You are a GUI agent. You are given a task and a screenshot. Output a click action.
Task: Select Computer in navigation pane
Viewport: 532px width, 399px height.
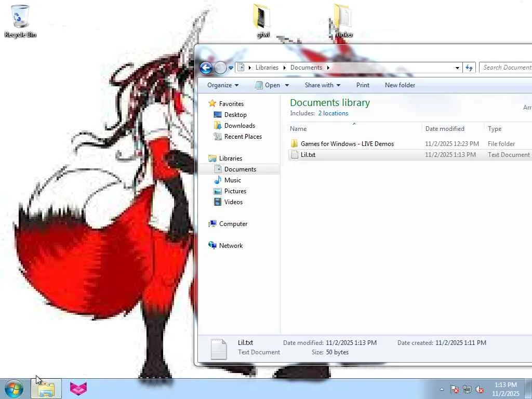(x=233, y=224)
